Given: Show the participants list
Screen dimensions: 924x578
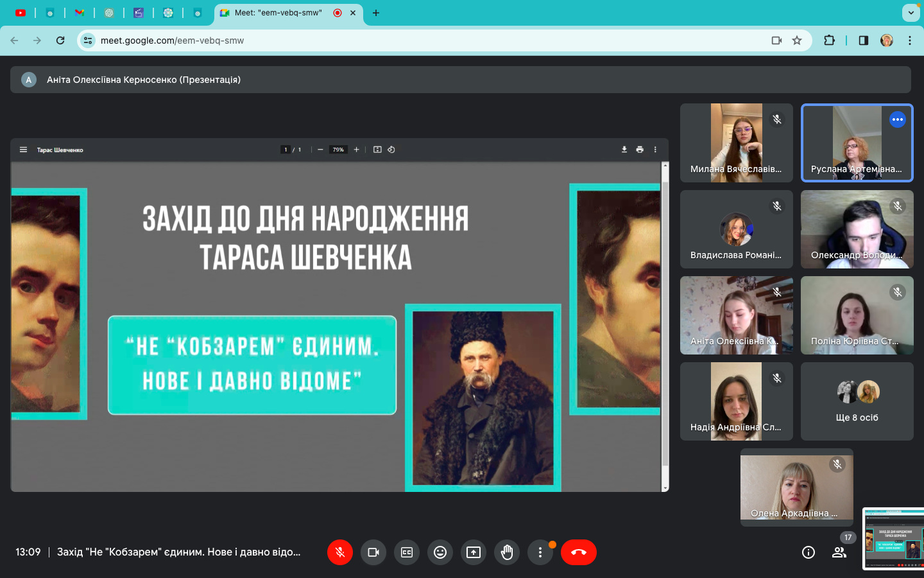Looking at the screenshot, I should click(839, 552).
